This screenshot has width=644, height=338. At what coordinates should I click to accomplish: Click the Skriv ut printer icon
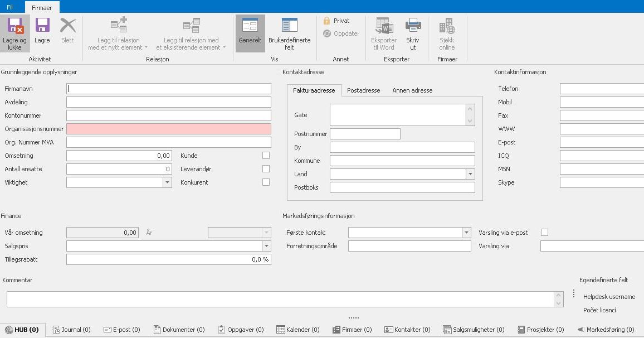point(413,26)
